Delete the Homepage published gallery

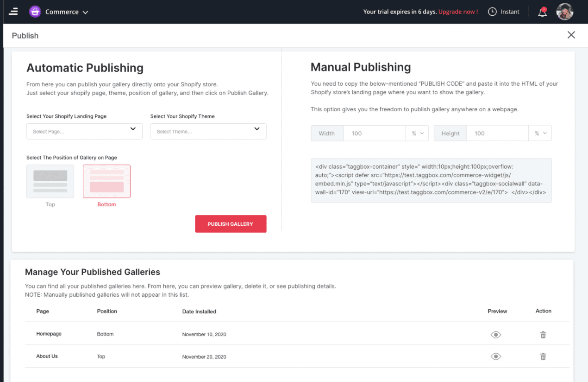[543, 335]
